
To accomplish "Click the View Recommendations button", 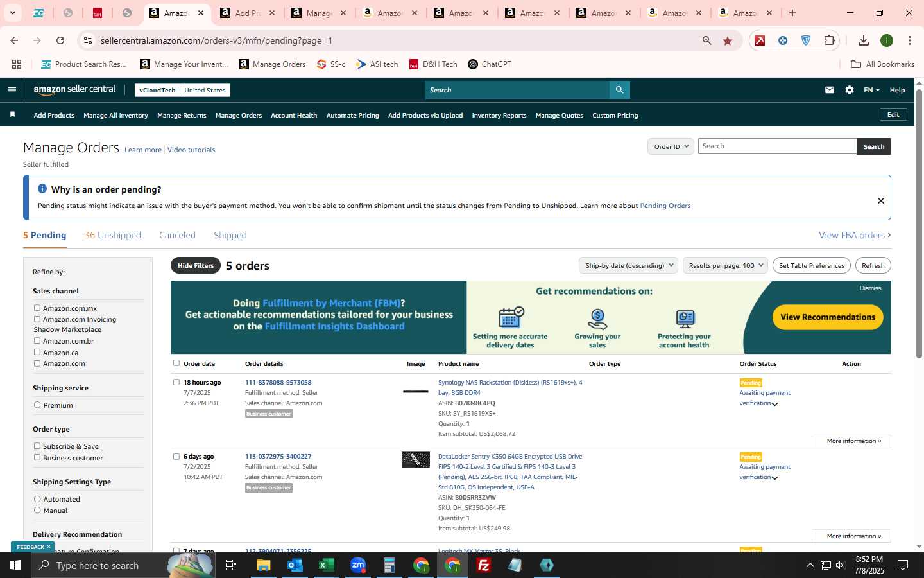I will click(x=828, y=317).
